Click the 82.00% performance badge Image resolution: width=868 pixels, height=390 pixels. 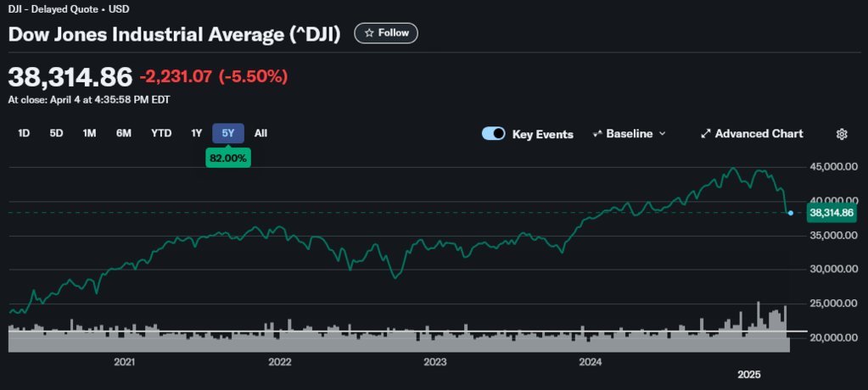(x=228, y=158)
